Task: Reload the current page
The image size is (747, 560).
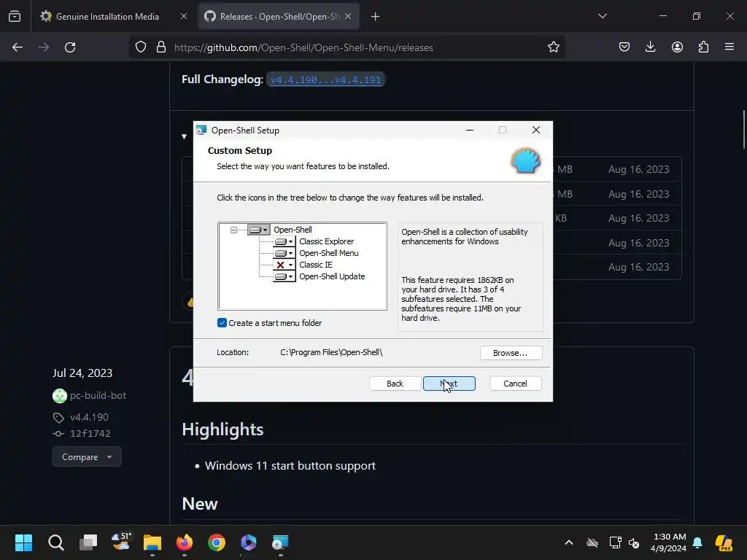Action: 70,47
